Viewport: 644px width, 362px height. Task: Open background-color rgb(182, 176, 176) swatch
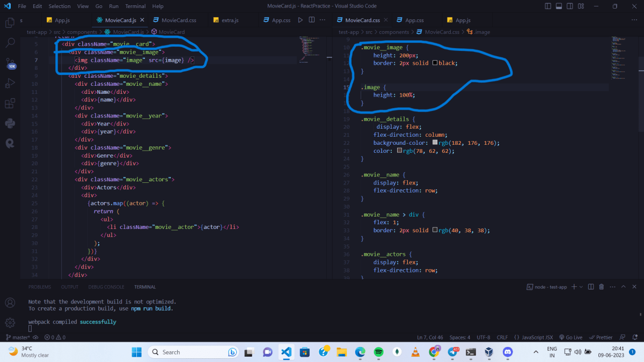point(435,143)
